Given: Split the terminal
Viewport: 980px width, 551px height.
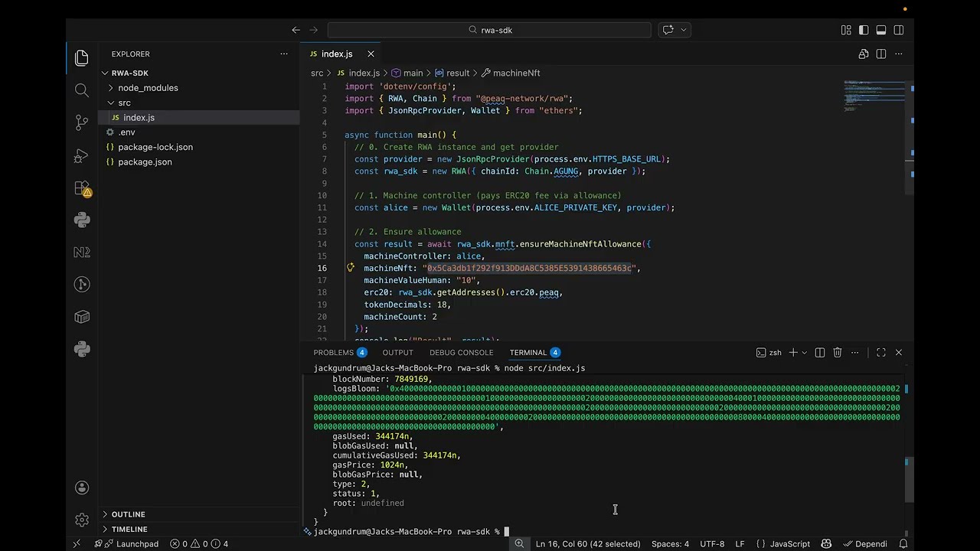Looking at the screenshot, I should pos(820,352).
